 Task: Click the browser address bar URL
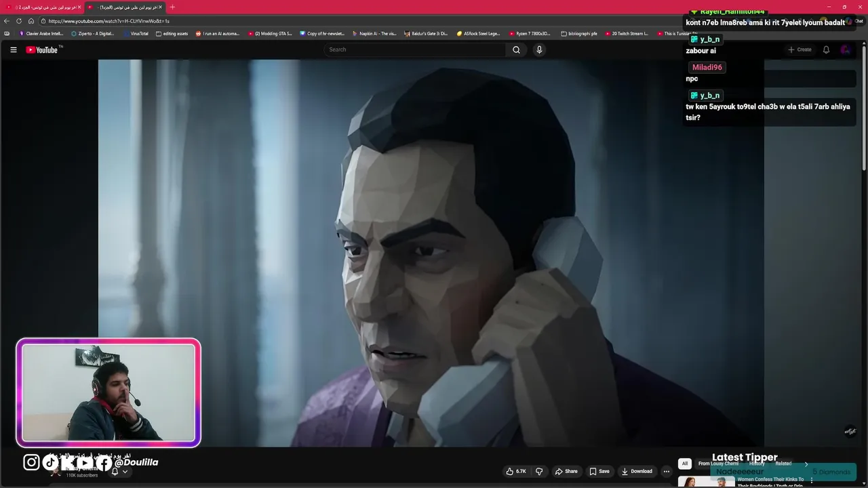click(108, 21)
